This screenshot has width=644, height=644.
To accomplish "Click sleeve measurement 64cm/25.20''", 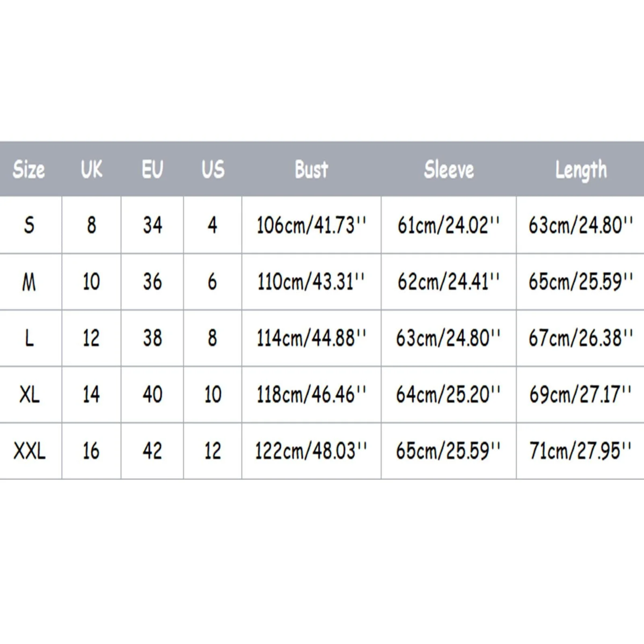I will (x=448, y=394).
